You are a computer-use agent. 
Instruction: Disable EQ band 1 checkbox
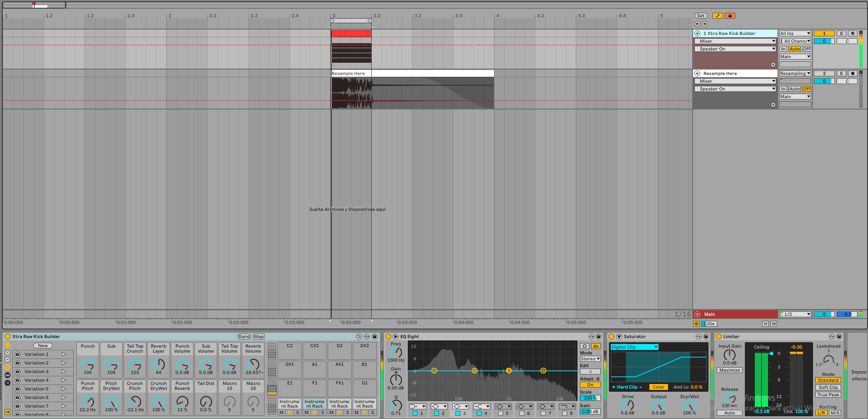(415, 414)
